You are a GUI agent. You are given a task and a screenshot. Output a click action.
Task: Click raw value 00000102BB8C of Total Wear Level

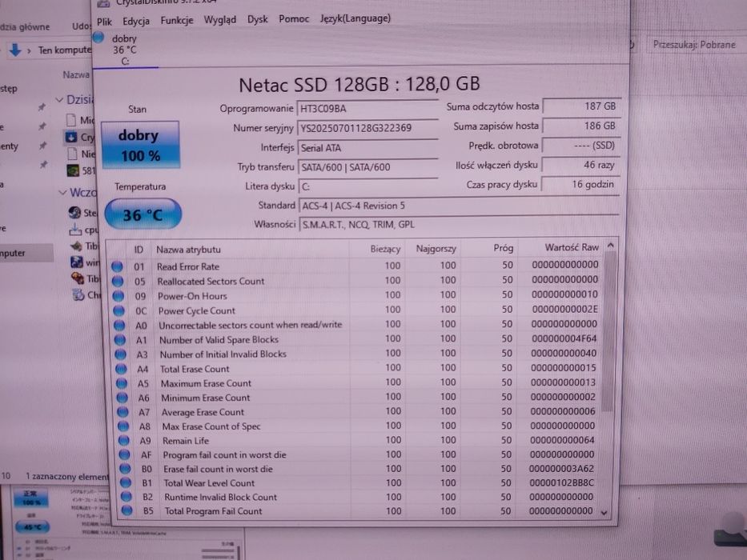coord(561,483)
